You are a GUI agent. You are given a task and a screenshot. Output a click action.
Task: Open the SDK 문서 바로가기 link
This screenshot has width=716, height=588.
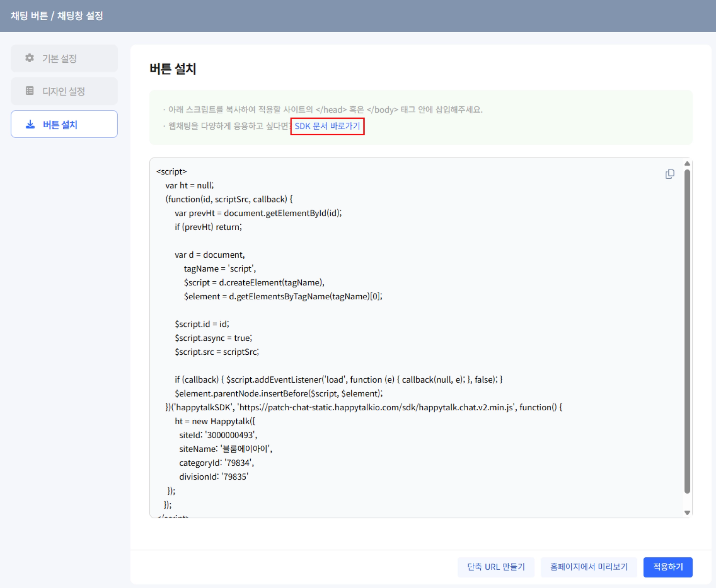tap(327, 126)
